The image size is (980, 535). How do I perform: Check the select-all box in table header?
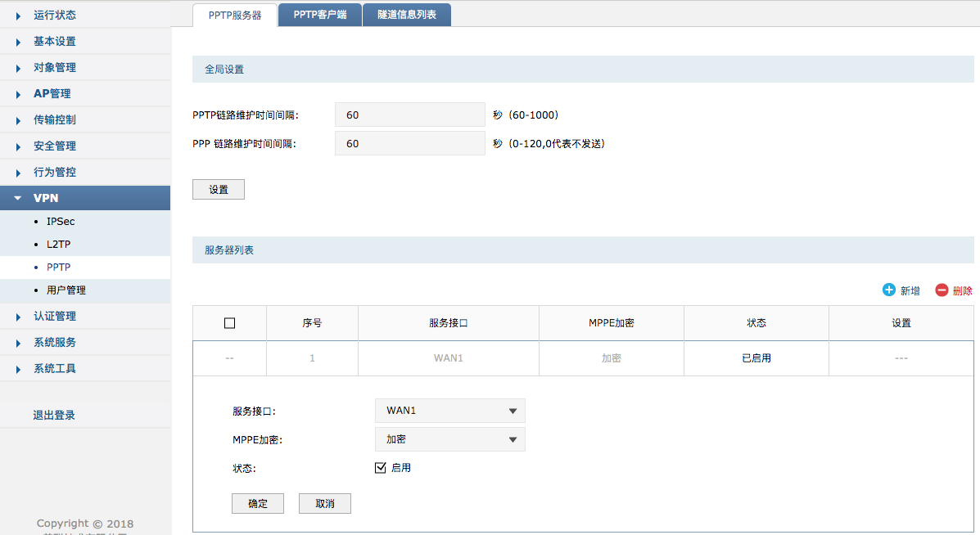click(229, 323)
